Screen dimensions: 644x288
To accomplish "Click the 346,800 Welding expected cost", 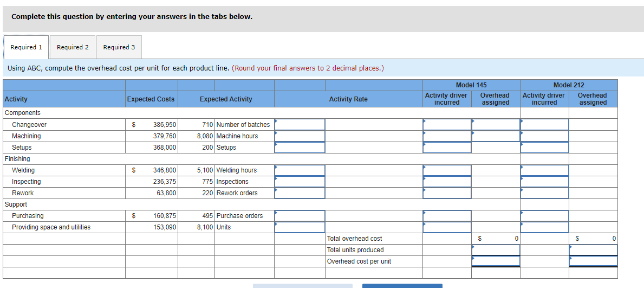I will point(164,170).
